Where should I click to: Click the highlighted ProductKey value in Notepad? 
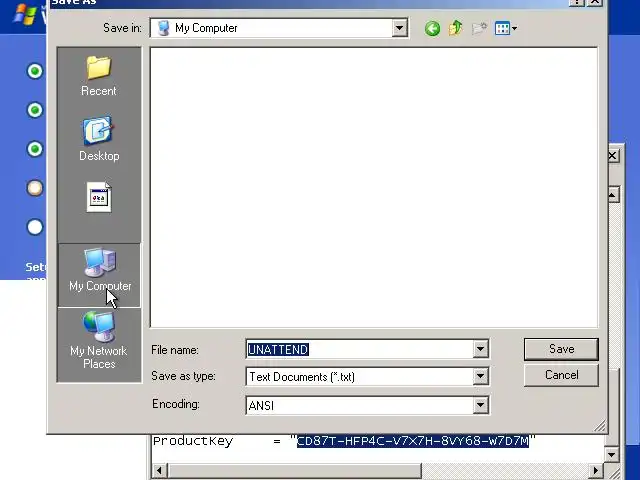pyautogui.click(x=412, y=441)
